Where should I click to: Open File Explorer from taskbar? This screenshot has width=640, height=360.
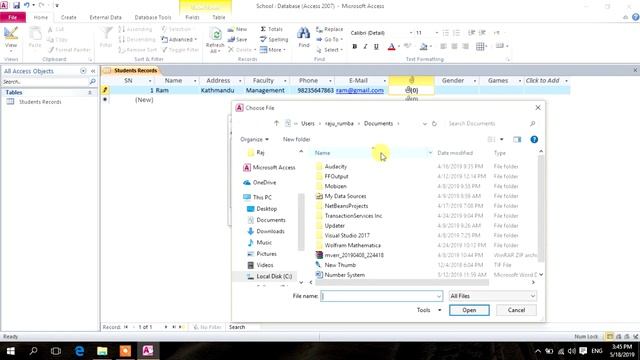102,351
